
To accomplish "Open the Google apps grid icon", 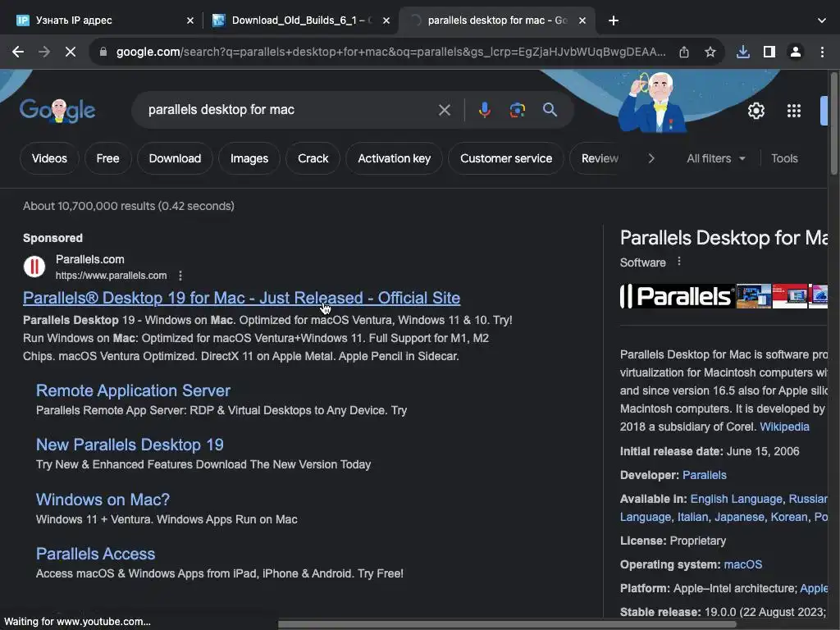I will coord(794,111).
